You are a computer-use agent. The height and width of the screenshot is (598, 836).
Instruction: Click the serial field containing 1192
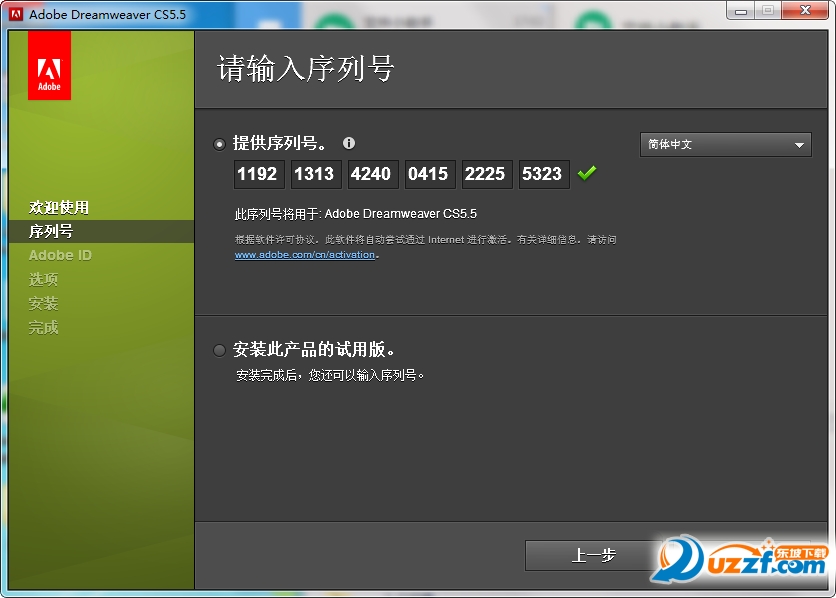coord(259,174)
